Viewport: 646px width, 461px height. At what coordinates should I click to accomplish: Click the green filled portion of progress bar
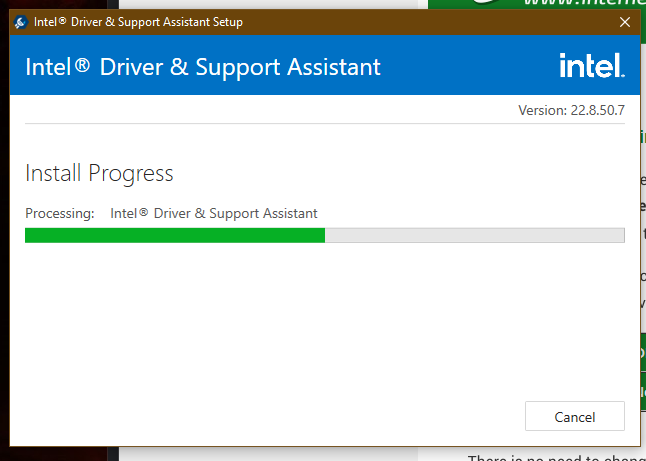pyautogui.click(x=175, y=235)
